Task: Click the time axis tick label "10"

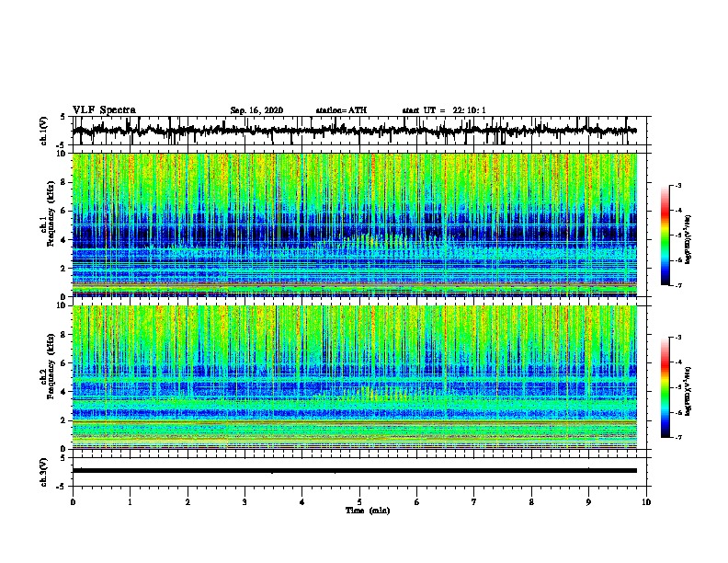Action: (x=646, y=501)
